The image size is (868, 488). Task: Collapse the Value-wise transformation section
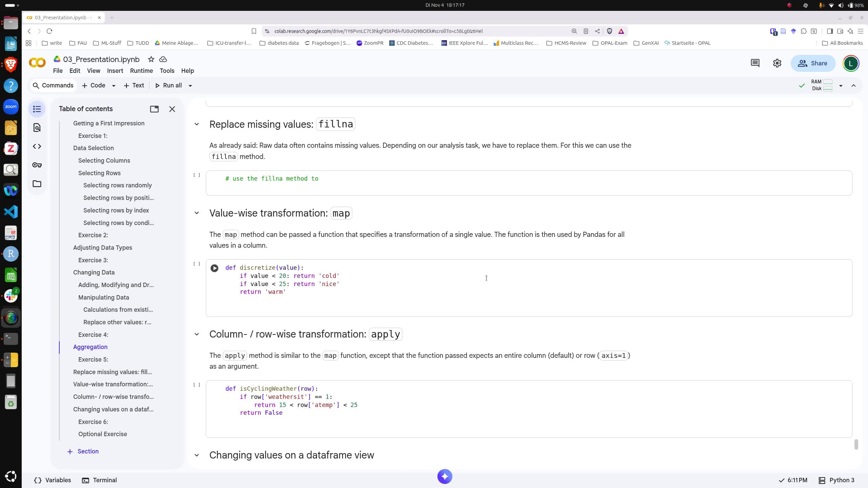(x=197, y=213)
